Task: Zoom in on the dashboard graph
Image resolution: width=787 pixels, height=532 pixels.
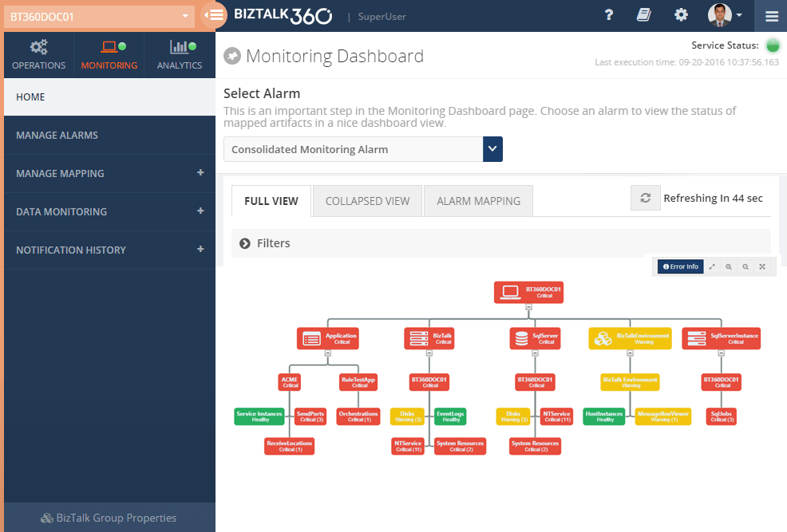Action: coord(728,266)
